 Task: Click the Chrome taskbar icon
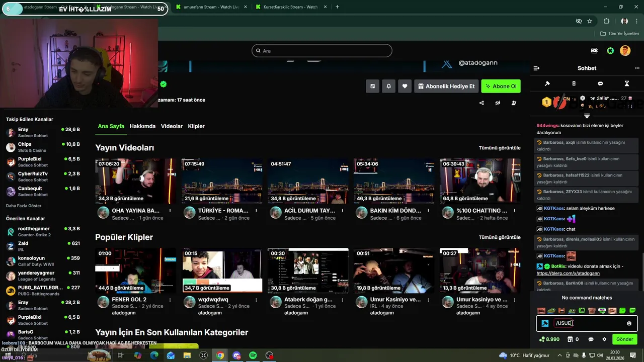click(x=220, y=355)
